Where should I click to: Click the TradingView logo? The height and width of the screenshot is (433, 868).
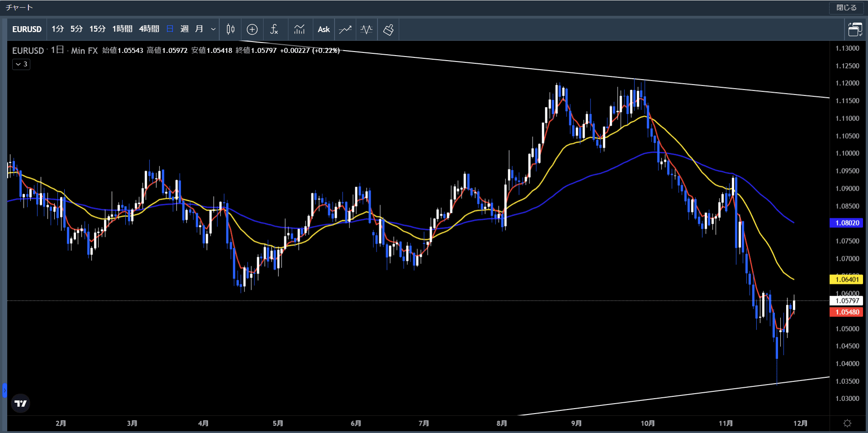[20, 403]
